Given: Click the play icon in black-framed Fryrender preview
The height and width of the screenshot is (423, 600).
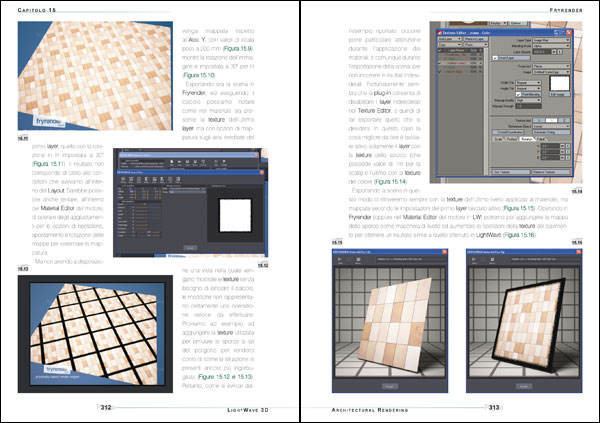Looking at the screenshot, I should pyautogui.click(x=474, y=259).
